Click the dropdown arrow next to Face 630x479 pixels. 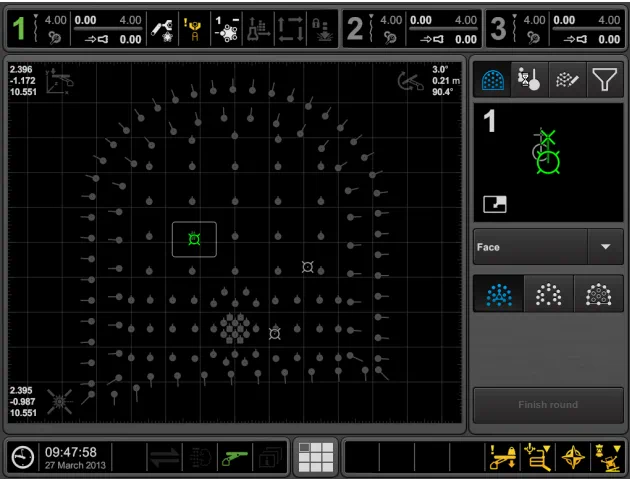(604, 246)
